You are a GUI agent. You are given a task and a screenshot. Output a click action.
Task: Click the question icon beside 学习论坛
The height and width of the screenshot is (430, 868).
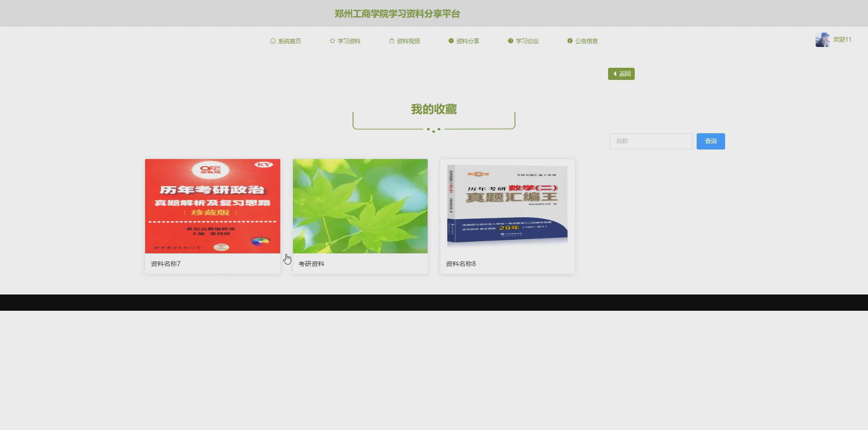point(509,41)
